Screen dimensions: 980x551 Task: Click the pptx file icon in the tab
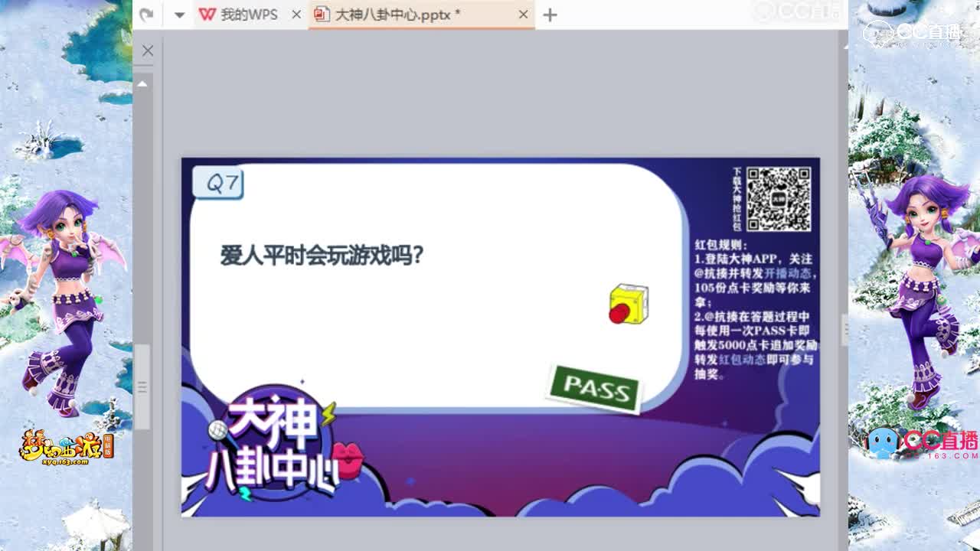pyautogui.click(x=322, y=15)
